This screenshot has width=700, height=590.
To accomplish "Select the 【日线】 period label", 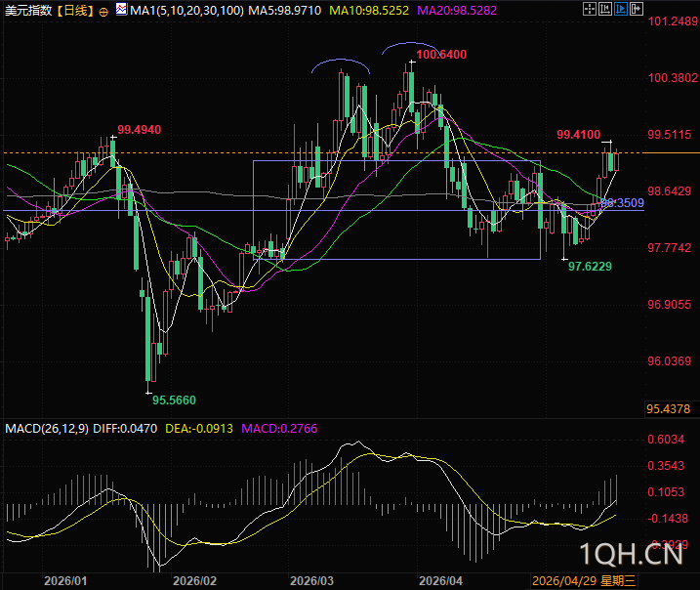I will (76, 11).
